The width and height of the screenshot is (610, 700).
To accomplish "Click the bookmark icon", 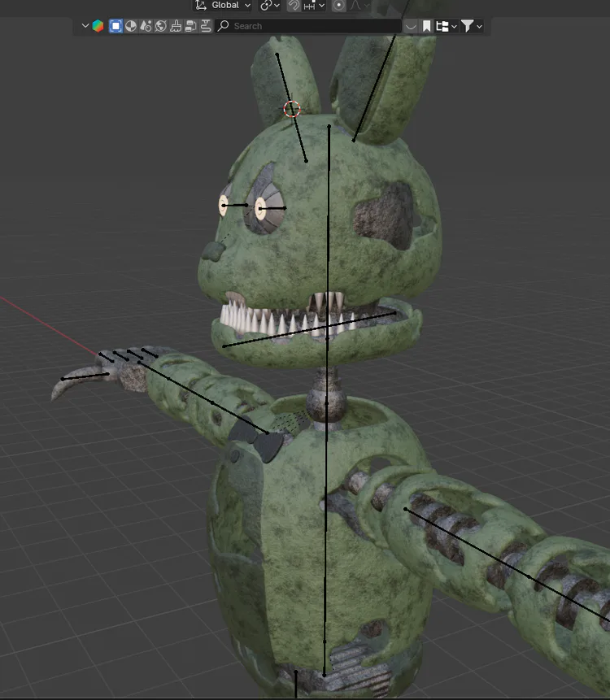I will (426, 26).
